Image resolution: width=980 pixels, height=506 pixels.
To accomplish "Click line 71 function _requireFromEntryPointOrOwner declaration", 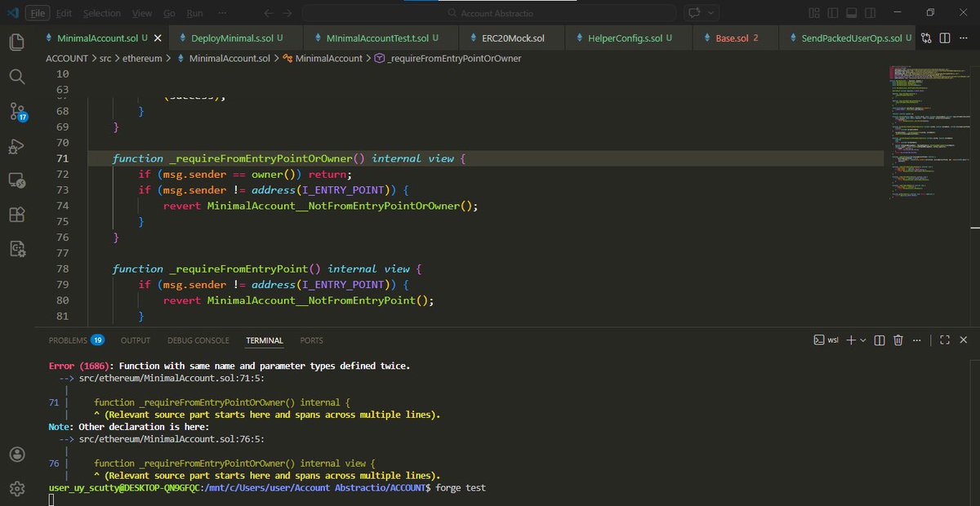I will [288, 158].
